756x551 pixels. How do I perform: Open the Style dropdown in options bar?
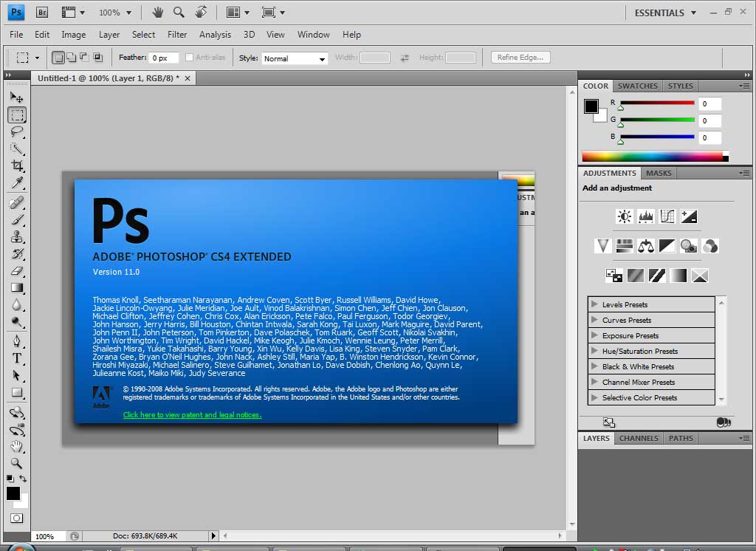pos(295,58)
